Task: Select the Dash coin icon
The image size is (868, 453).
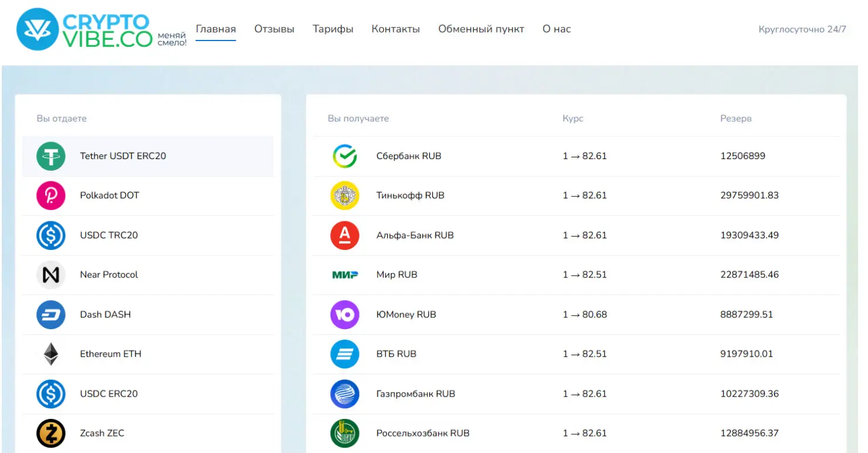Action: [51, 315]
